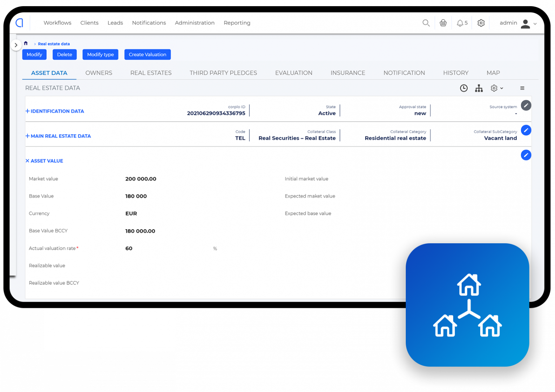This screenshot has height=392, width=555.
Task: Open the settings gear in top bar
Action: coord(481,23)
